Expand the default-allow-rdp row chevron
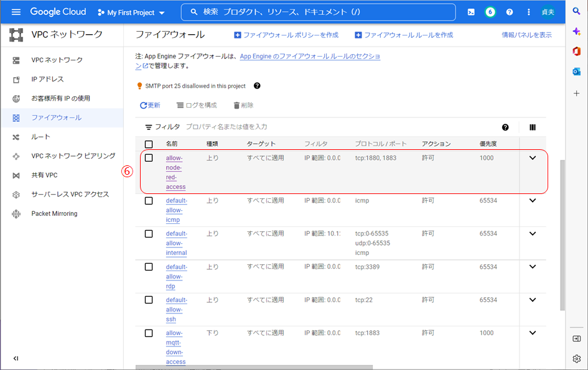Image resolution: width=588 pixels, height=370 pixels. click(532, 267)
